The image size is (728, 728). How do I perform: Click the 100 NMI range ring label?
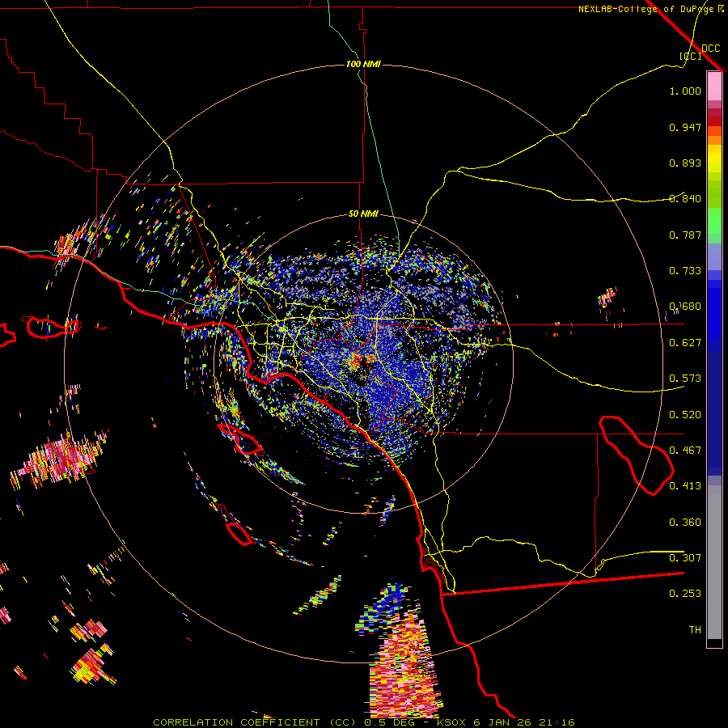click(x=363, y=64)
